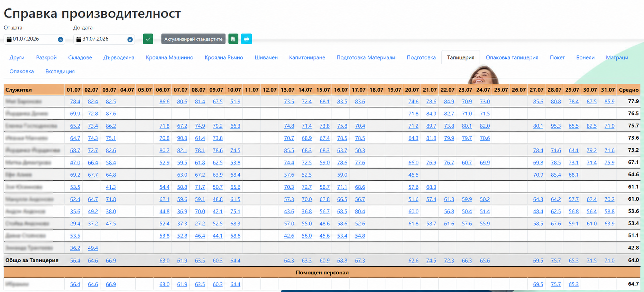Open the 'Кроялна Машинно' tab
Viewport: 644px width, 292px height.
click(169, 57)
